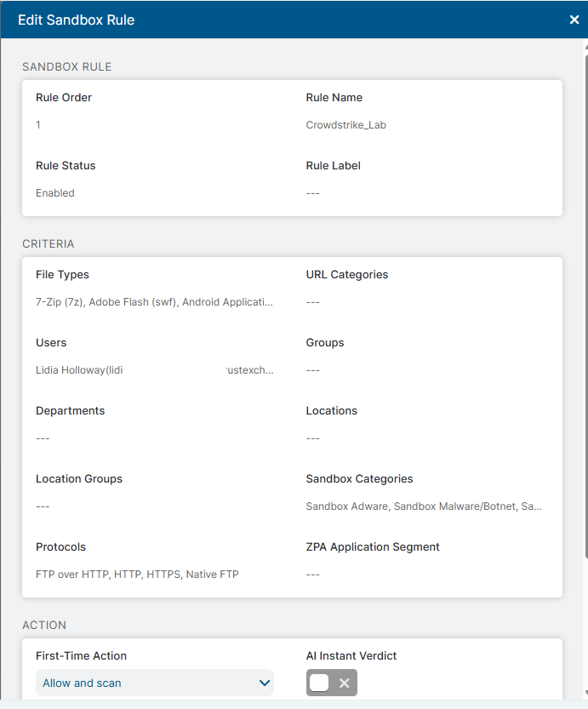Toggle the AI Instant Verdict switch
This screenshot has width=588, height=709.
[x=331, y=683]
